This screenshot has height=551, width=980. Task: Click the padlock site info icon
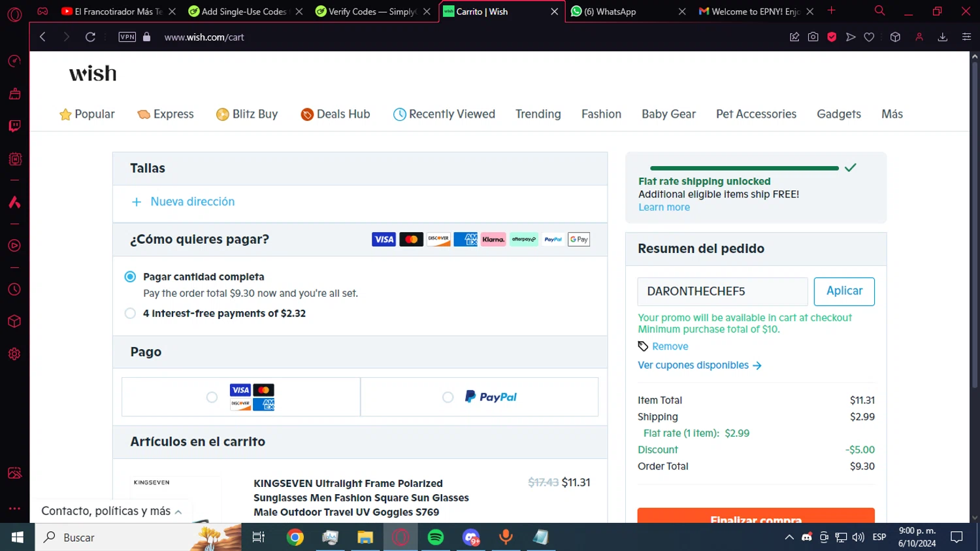click(147, 37)
